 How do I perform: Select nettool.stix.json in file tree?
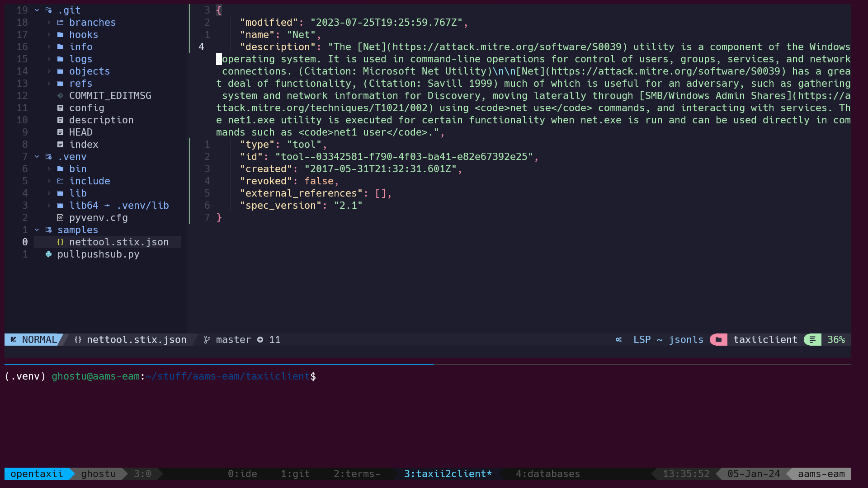[119, 242]
